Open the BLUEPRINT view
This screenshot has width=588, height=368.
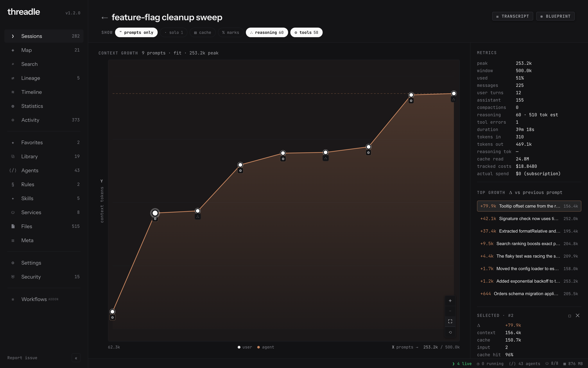tap(555, 16)
